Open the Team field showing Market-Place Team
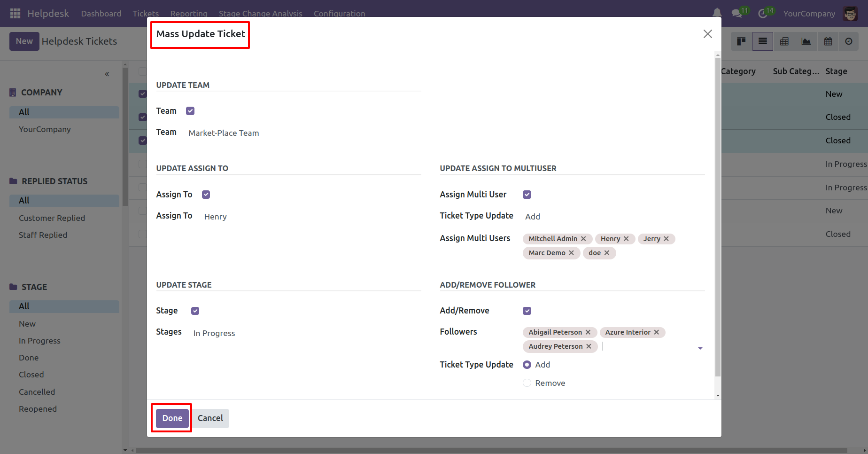Screen dimensions: 868x454 [304, 133]
